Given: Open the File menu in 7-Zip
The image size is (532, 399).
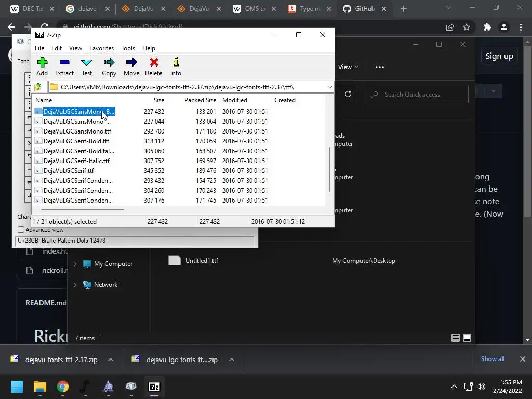Looking at the screenshot, I should click(39, 48).
